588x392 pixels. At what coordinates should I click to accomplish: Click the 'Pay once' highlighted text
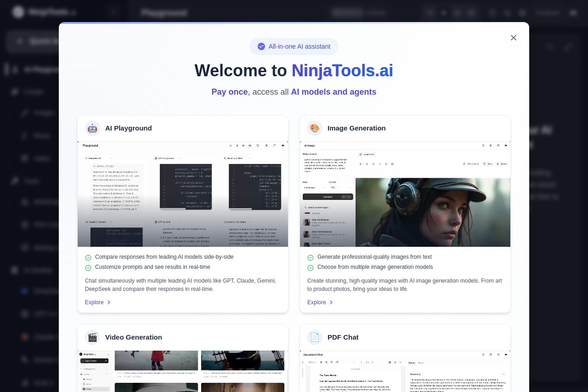(230, 92)
